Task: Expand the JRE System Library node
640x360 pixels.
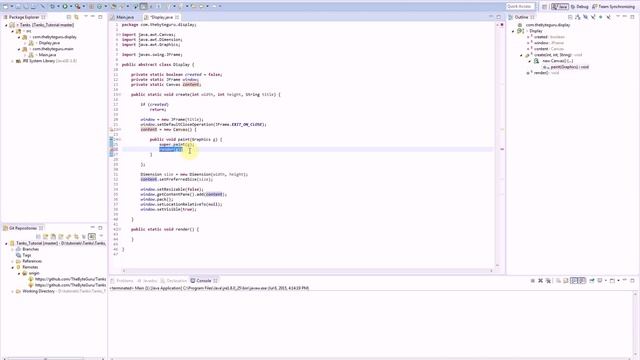Action: pos(13,61)
